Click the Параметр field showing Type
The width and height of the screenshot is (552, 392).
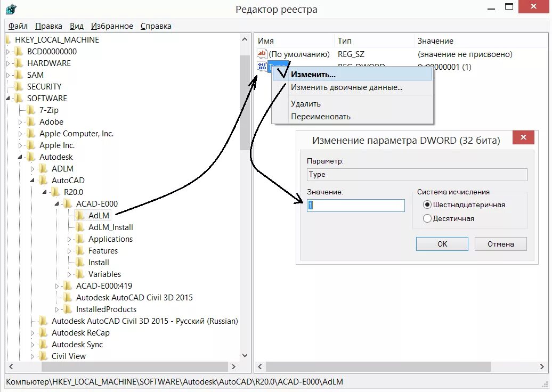click(x=417, y=175)
